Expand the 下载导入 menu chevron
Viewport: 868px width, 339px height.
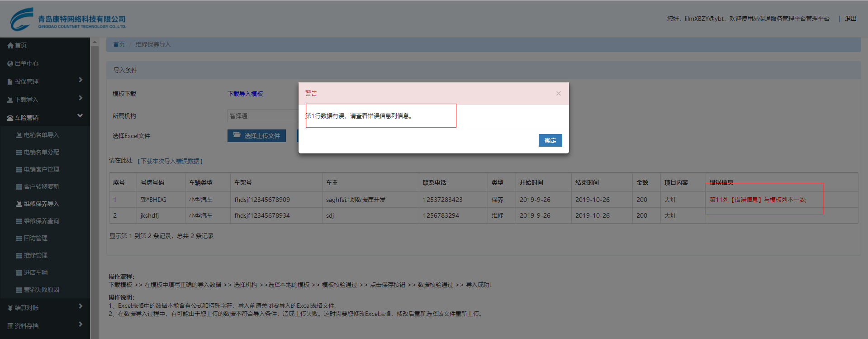(81, 98)
